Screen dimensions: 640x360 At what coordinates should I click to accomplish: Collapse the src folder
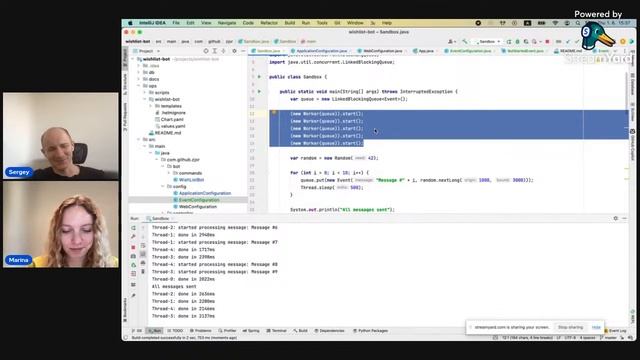click(x=138, y=140)
